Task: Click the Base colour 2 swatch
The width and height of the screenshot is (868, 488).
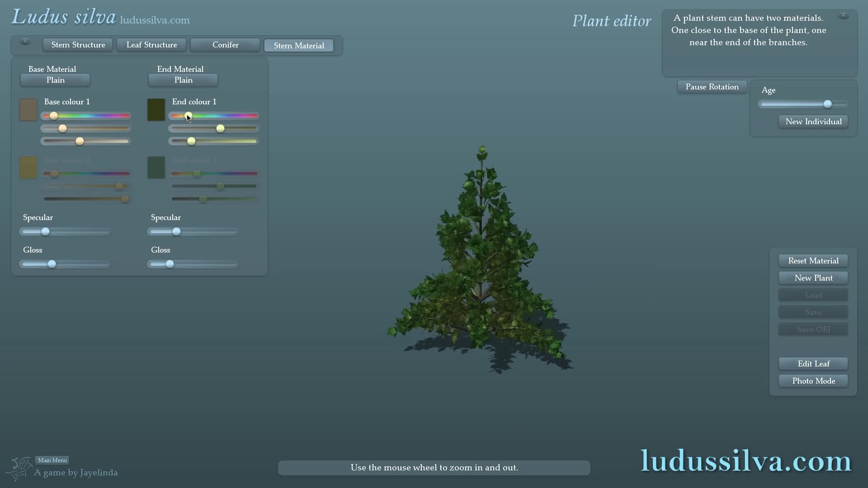Action: (28, 168)
